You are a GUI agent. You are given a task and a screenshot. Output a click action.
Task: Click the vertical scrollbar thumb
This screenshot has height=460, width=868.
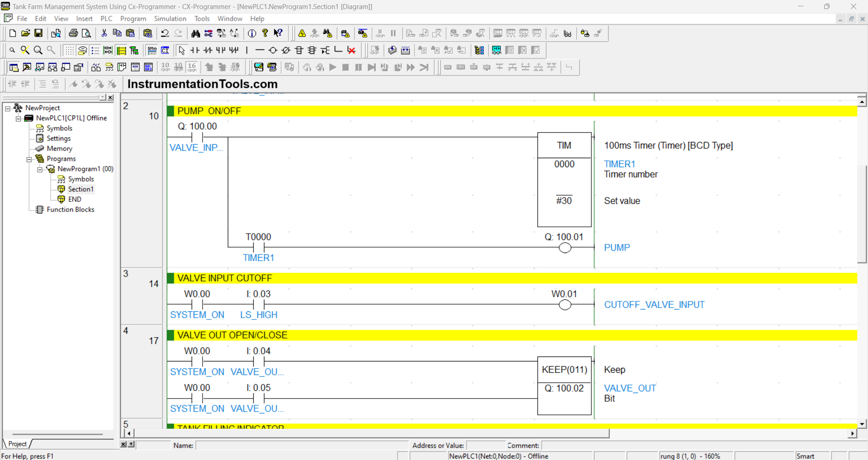point(862,214)
